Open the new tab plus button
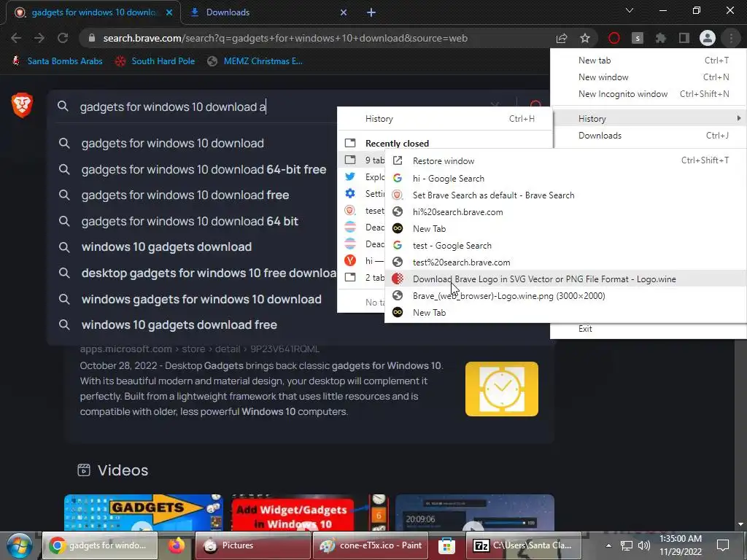747x560 pixels. tap(371, 12)
